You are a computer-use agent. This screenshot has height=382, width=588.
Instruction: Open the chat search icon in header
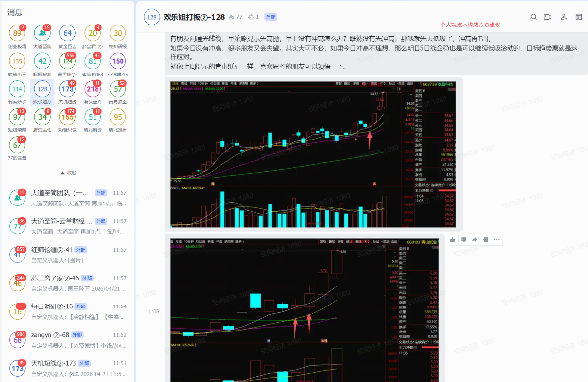pos(533,17)
